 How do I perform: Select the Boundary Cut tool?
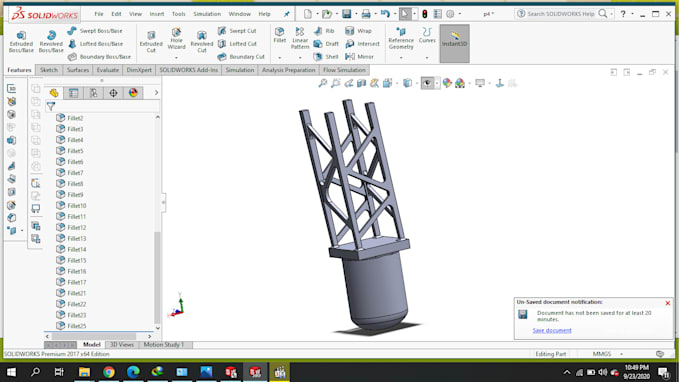pyautogui.click(x=241, y=57)
